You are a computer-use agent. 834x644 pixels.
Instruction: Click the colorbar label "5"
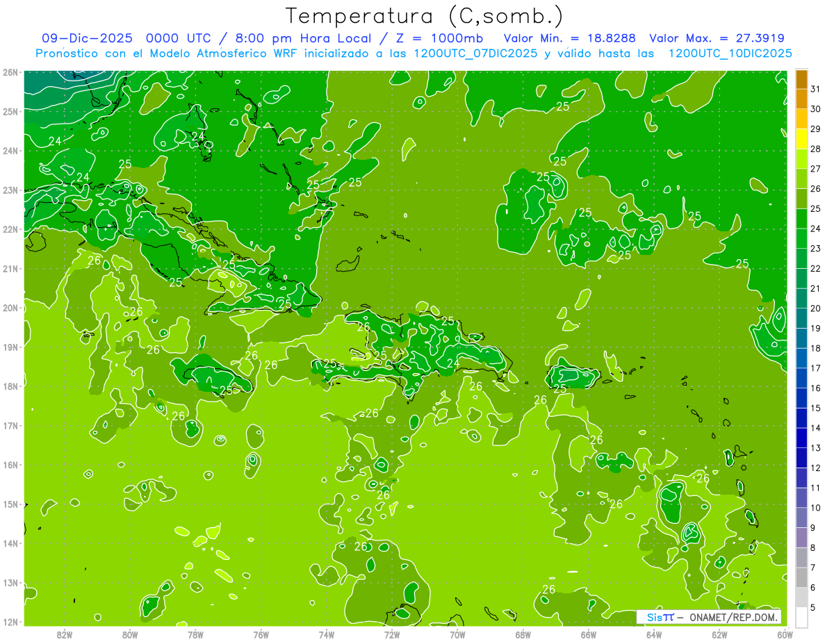pyautogui.click(x=814, y=608)
